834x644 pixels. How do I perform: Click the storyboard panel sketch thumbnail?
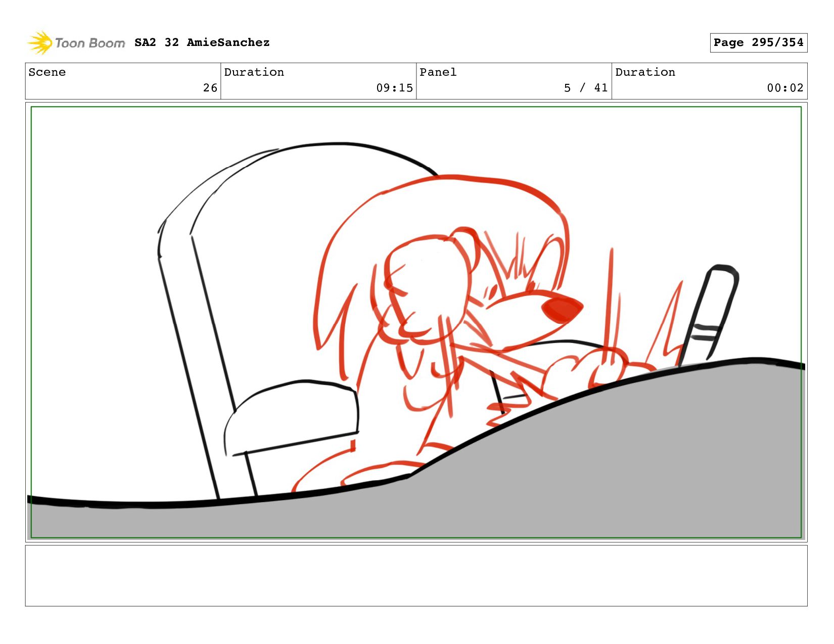pos(416,322)
